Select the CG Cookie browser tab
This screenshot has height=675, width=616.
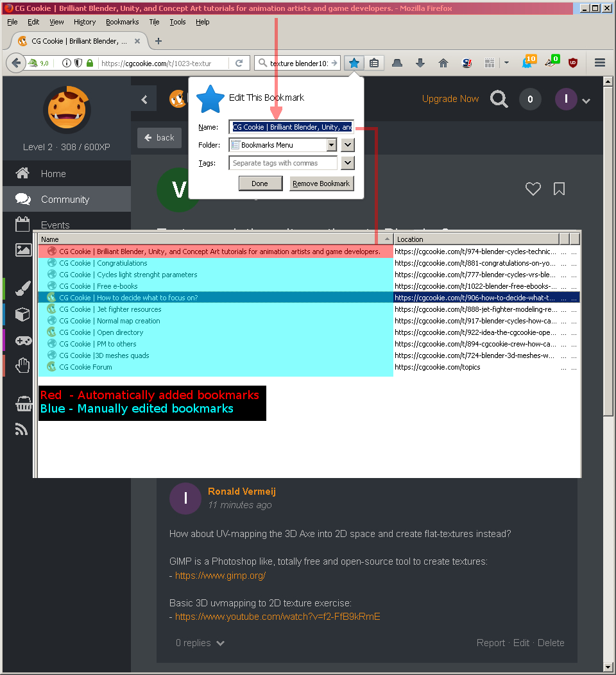click(79, 41)
